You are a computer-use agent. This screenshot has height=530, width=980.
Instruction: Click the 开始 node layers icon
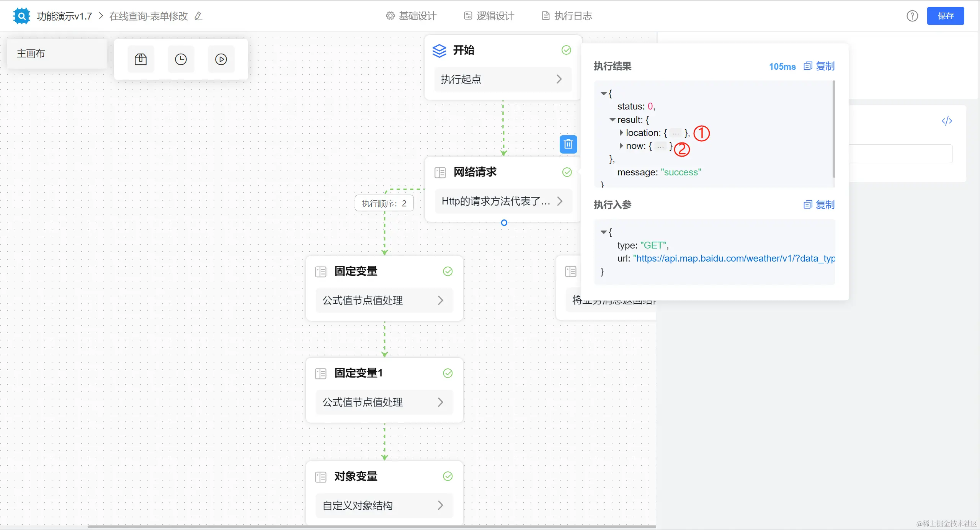(x=439, y=51)
